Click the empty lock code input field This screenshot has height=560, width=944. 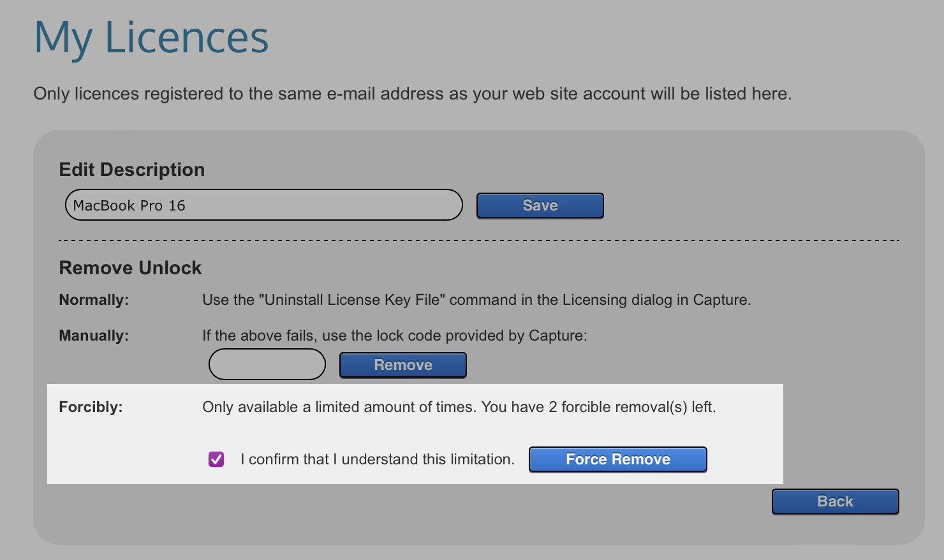267,364
